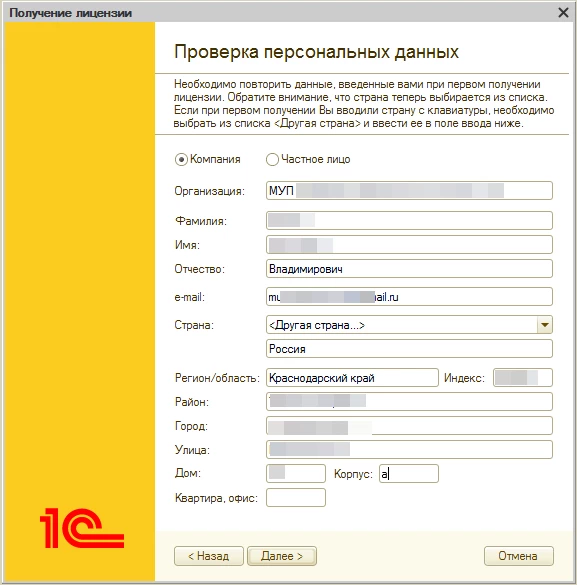Select the Частное лицо radio button
This screenshot has height=585, width=577.
(272, 160)
